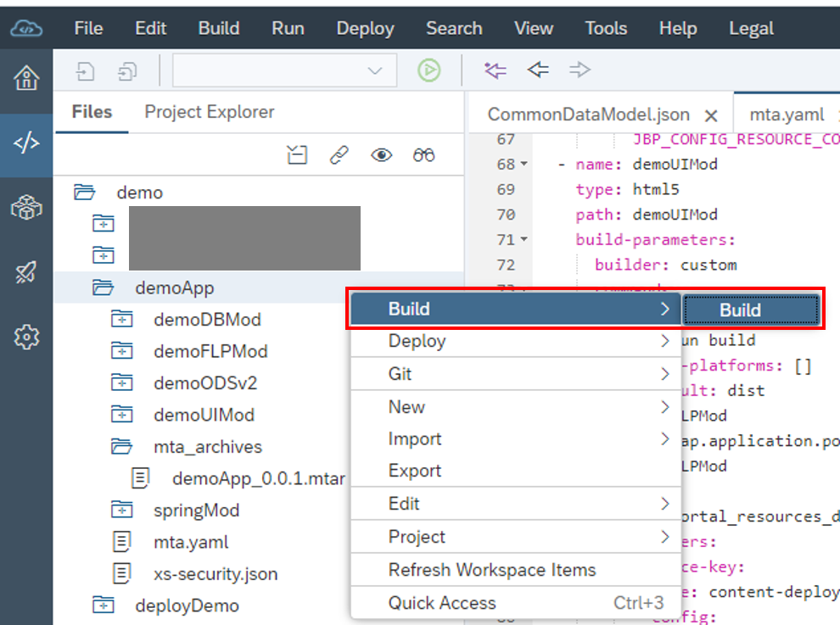Close the CommonDataModel.json tab
Viewport: 840px width, 625px height.
pyautogui.click(x=711, y=115)
